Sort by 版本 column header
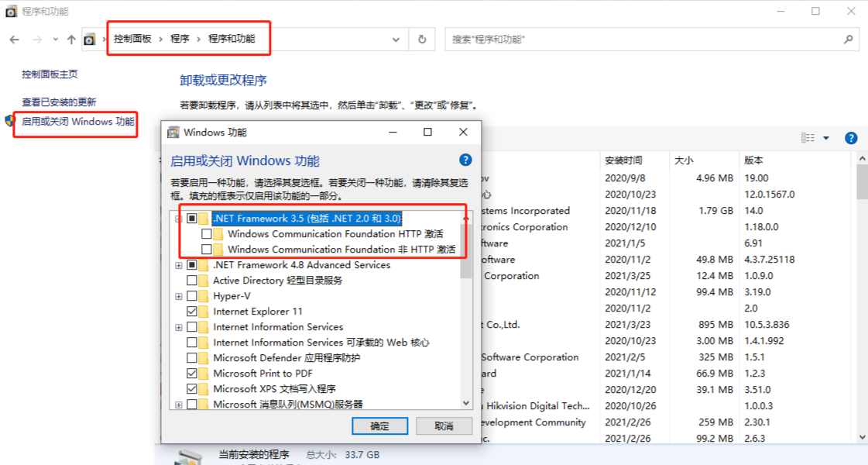 (x=794, y=160)
